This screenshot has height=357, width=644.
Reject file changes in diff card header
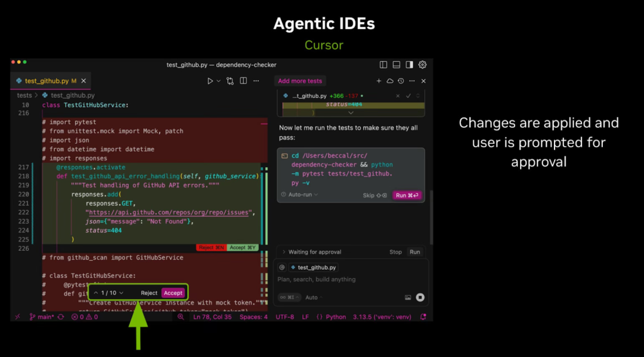point(398,96)
